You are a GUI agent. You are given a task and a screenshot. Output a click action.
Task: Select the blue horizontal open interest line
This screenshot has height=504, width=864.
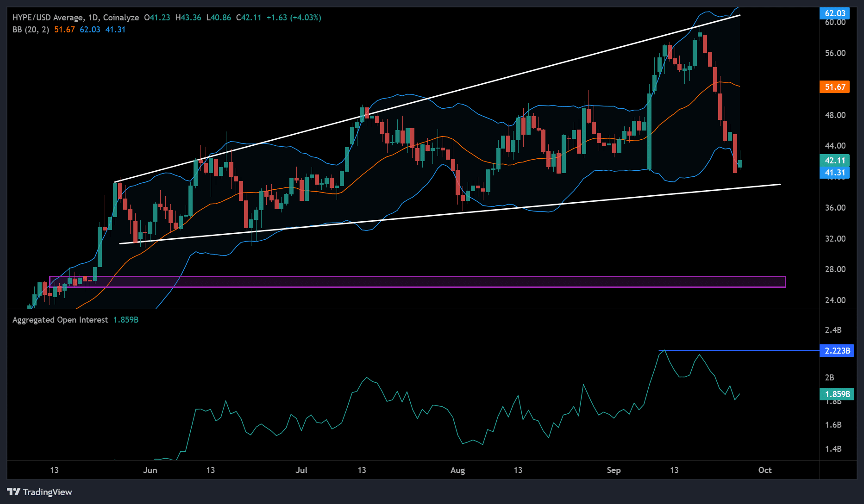pyautogui.click(x=741, y=350)
